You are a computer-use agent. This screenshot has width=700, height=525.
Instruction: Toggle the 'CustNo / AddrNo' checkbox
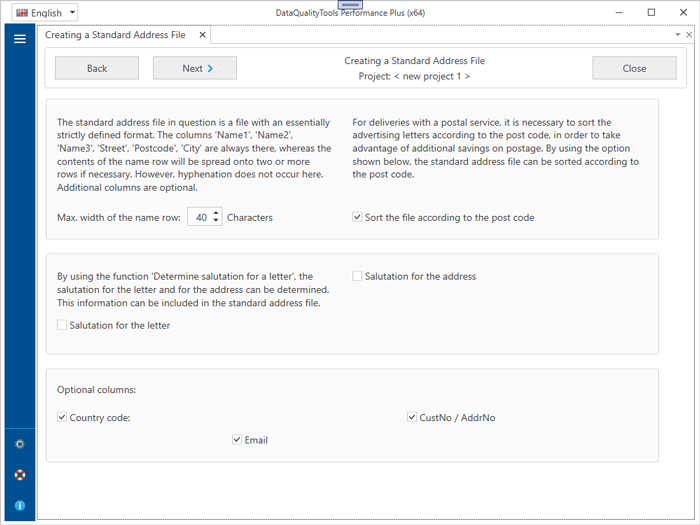point(412,417)
